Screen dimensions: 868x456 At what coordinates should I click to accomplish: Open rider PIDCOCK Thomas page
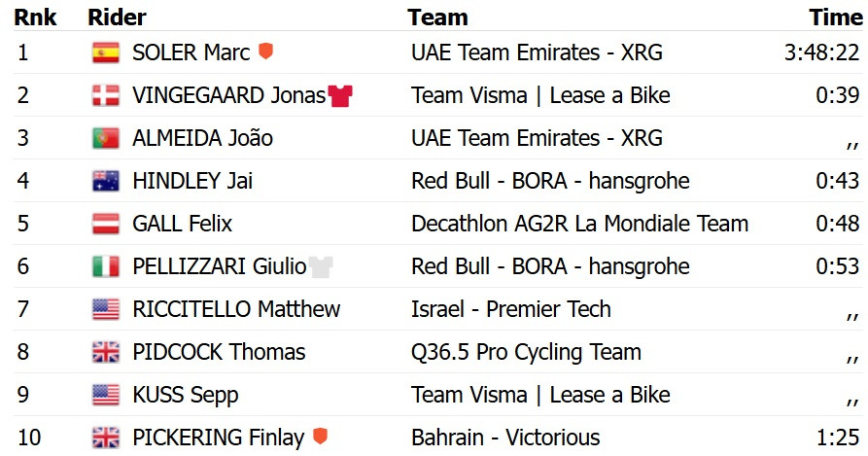coord(219,352)
